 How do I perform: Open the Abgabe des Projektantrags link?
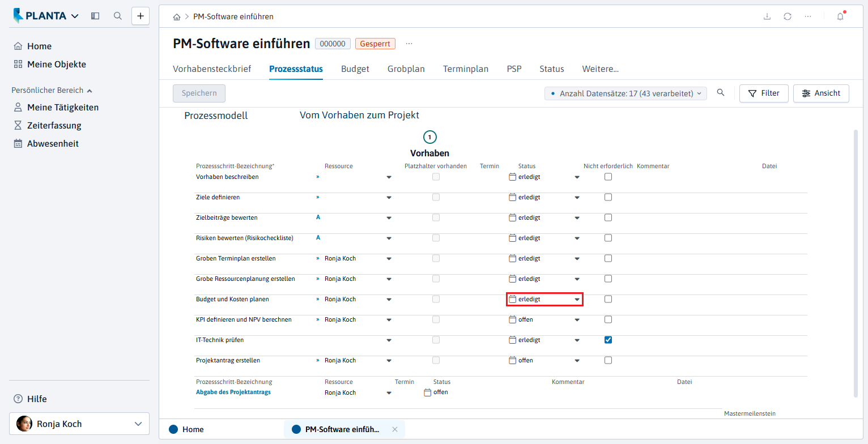point(233,392)
